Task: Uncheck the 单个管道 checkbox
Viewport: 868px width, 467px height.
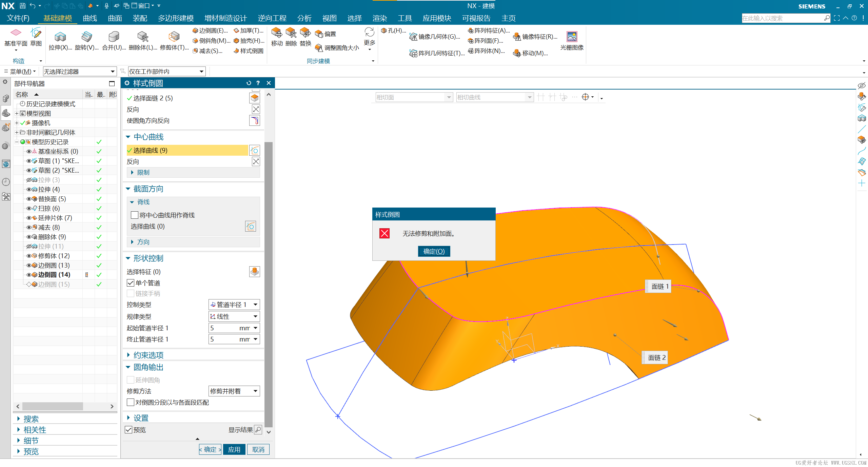Action: click(131, 283)
